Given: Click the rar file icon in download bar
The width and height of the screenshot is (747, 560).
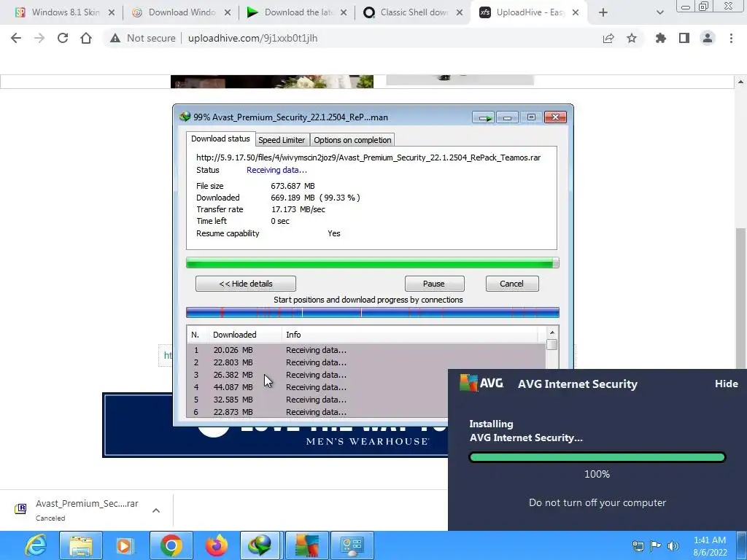Looking at the screenshot, I should [20, 509].
